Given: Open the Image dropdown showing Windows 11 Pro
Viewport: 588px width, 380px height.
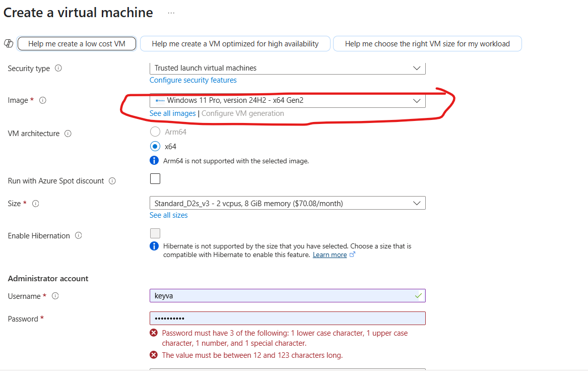Looking at the screenshot, I should (x=288, y=100).
